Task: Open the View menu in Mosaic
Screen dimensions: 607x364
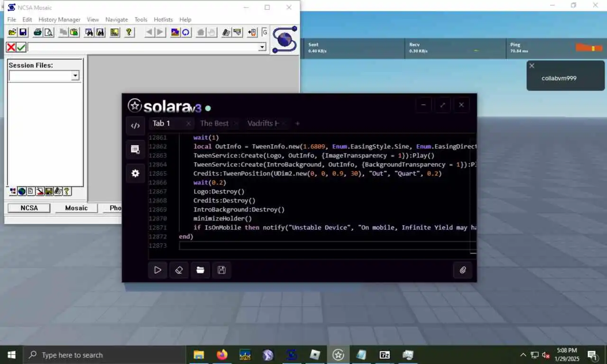Action: click(x=93, y=19)
